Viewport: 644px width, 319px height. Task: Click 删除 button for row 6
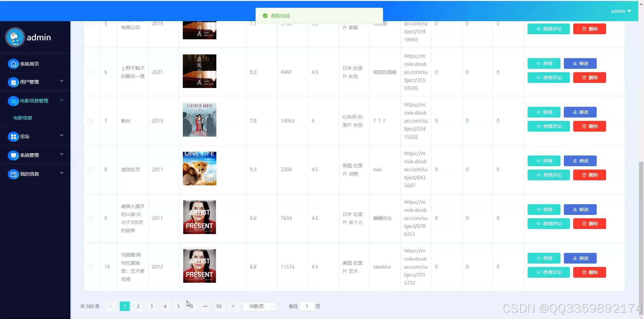(590, 78)
